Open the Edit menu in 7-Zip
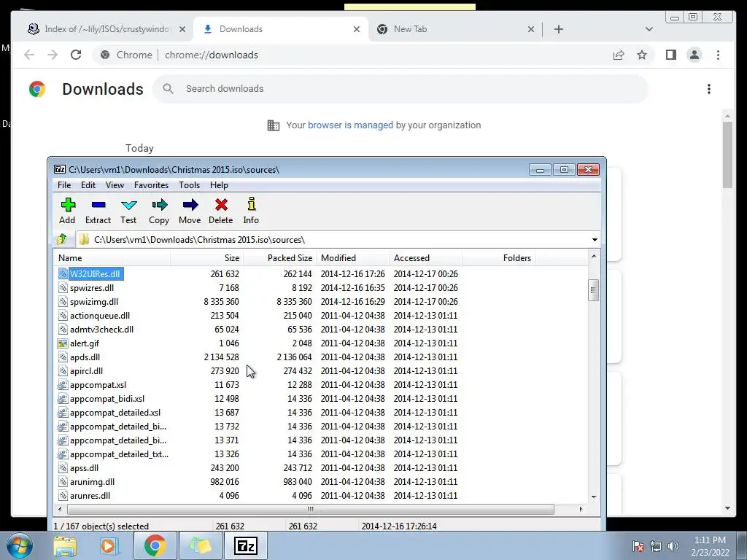Viewport: 747px width, 560px height. pos(88,185)
